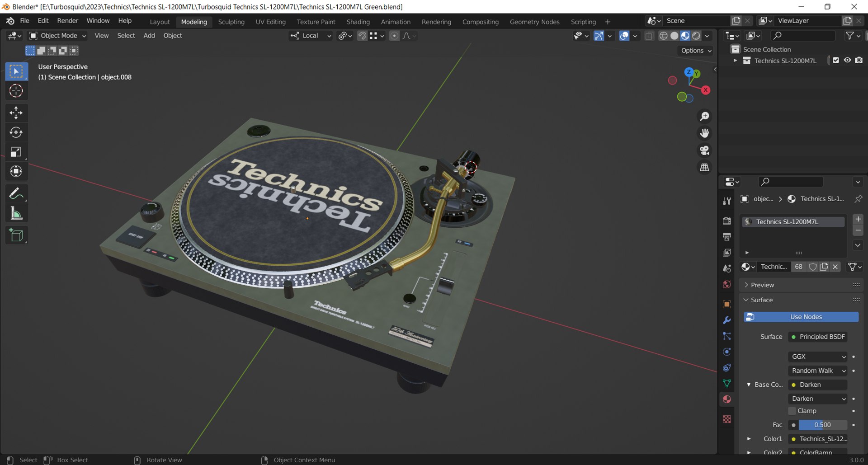Viewport: 868px width, 465px height.
Task: Toggle X-ray display
Action: click(649, 36)
